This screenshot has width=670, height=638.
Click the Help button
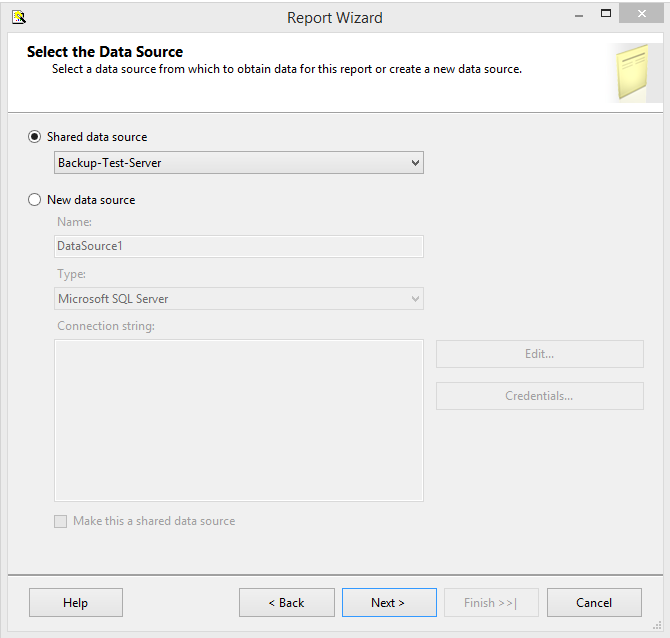[76, 603]
